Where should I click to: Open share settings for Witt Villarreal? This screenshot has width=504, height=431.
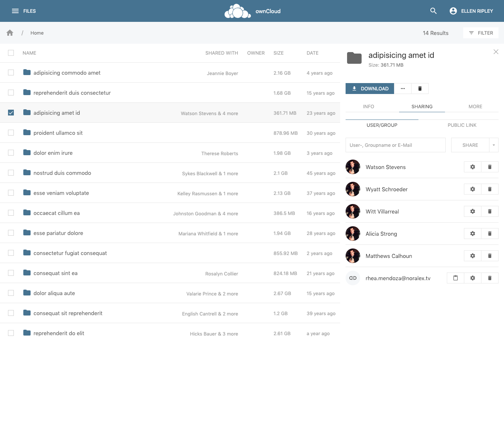[473, 211]
